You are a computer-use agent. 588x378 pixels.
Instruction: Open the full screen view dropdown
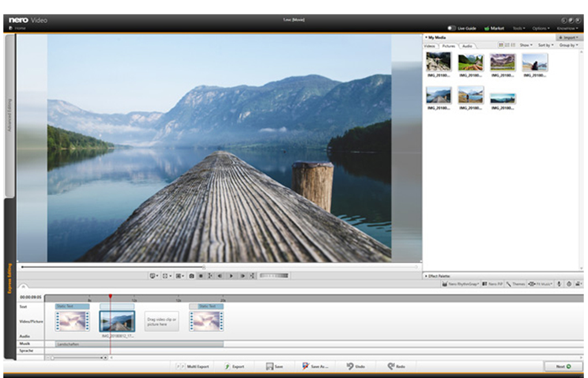pos(167,275)
